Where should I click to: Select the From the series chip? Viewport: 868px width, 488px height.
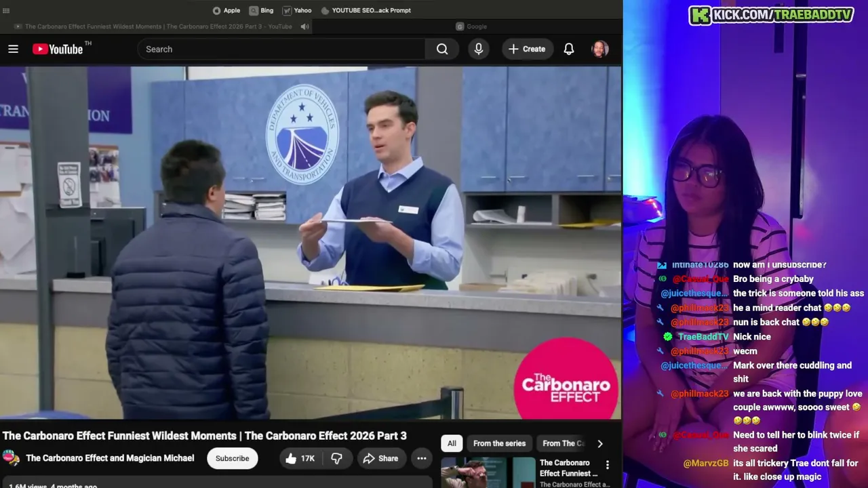click(499, 443)
